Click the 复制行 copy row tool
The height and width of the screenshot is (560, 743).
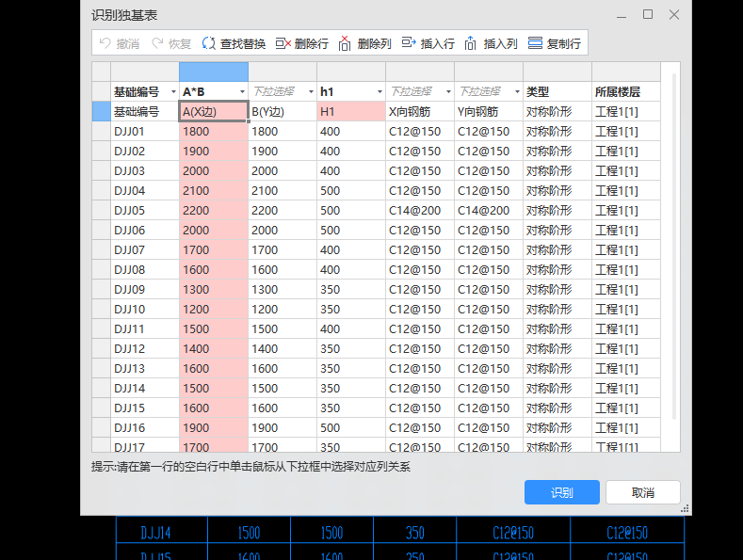[x=555, y=43]
